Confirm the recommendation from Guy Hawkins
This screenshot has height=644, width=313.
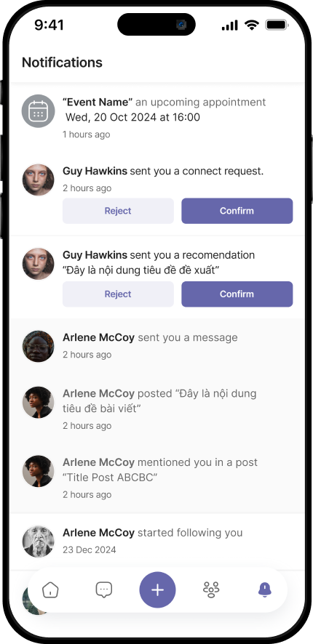click(237, 294)
